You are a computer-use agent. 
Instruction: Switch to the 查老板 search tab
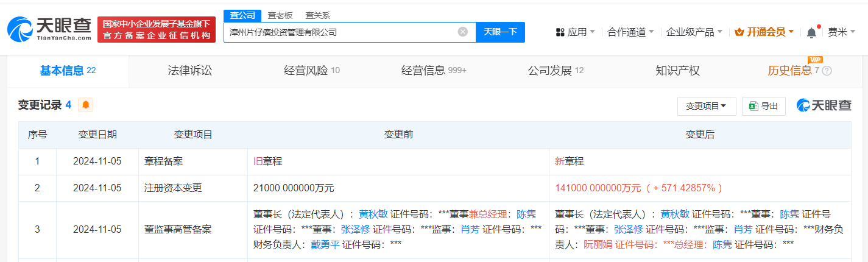[x=280, y=15]
